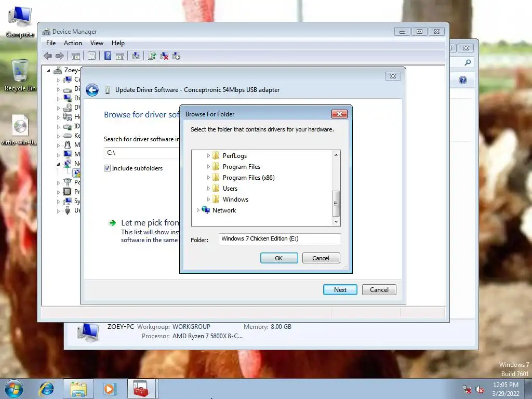Expand the Windows folder arrow
The image size is (532, 399).
pos(208,199)
